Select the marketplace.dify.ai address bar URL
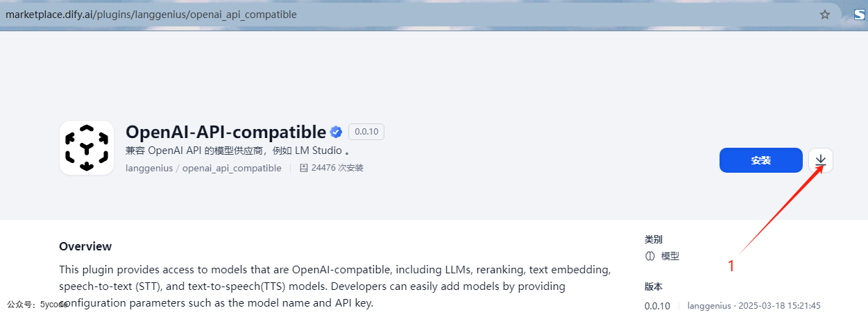Screen dimensions: 868x317 (x=151, y=15)
